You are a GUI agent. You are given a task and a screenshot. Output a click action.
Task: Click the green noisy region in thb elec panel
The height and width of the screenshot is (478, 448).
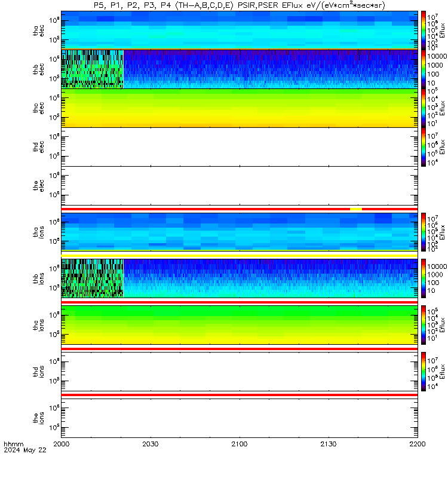tap(92, 69)
